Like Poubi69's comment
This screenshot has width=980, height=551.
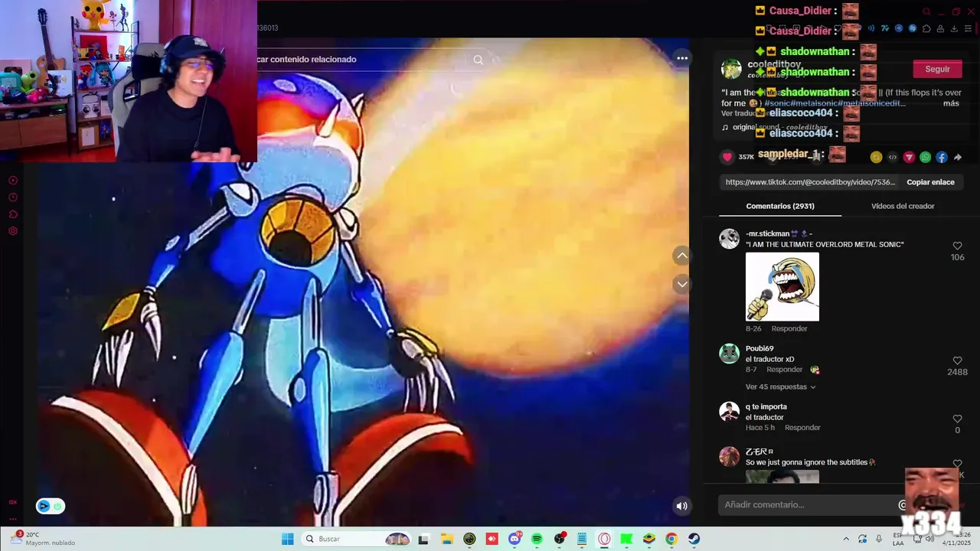[x=957, y=360]
